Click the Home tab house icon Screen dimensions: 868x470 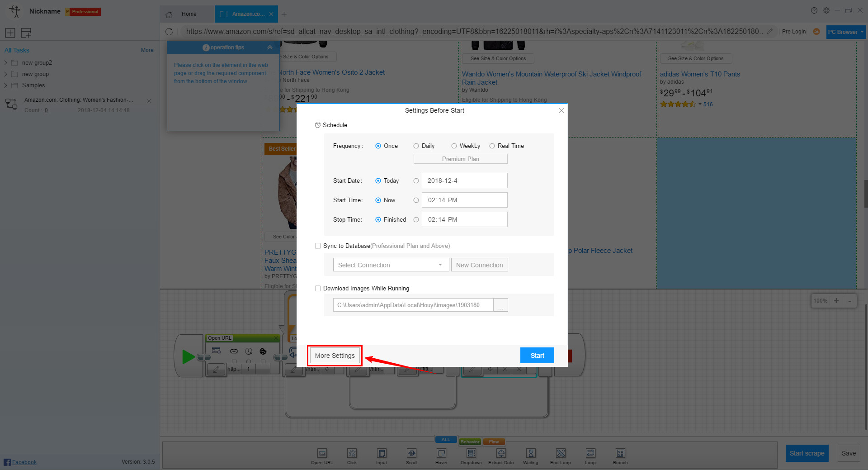(169, 14)
